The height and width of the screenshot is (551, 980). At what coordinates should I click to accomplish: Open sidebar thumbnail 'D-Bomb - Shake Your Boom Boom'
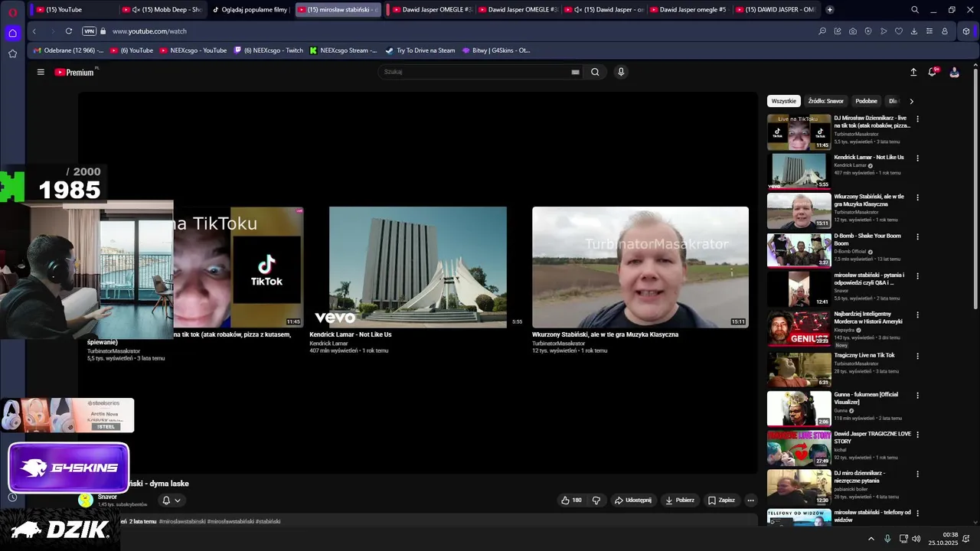coord(799,249)
